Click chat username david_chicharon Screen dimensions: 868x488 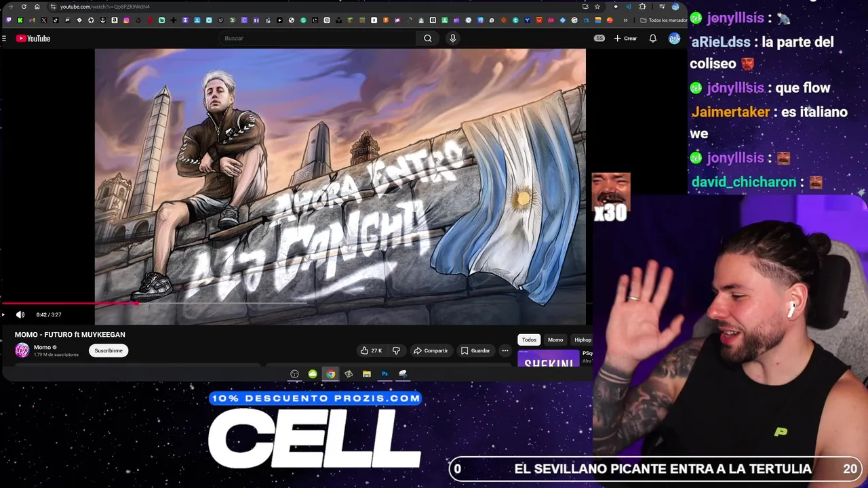pyautogui.click(x=743, y=182)
